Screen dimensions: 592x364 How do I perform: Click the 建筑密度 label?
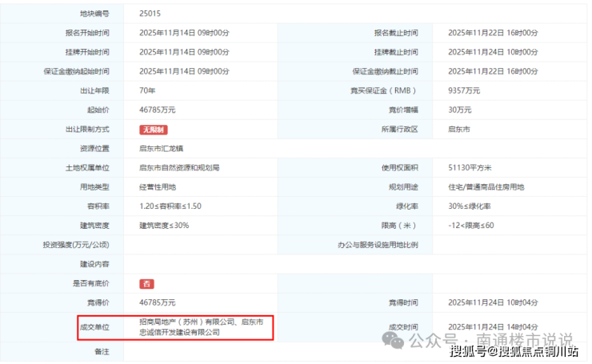[x=94, y=226]
